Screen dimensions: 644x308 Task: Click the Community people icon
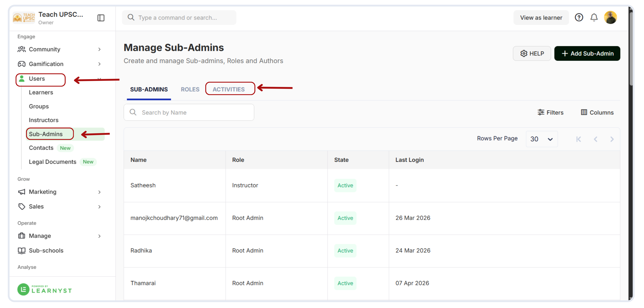[22, 49]
